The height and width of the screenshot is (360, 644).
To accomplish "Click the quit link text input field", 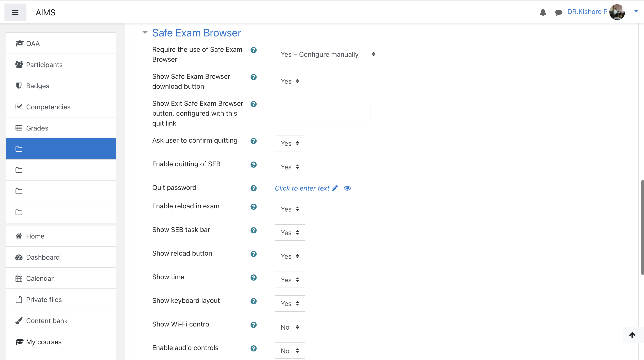I will pyautogui.click(x=322, y=113).
